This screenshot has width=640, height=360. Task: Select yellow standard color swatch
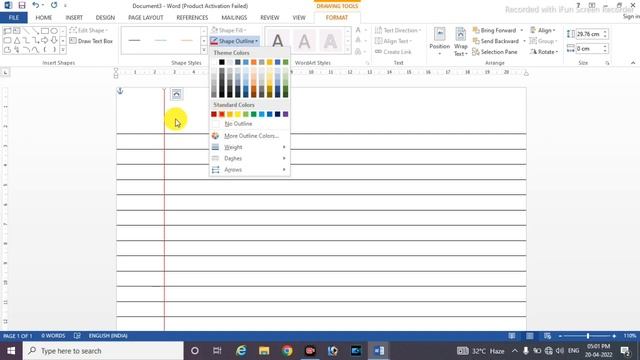tap(238, 114)
